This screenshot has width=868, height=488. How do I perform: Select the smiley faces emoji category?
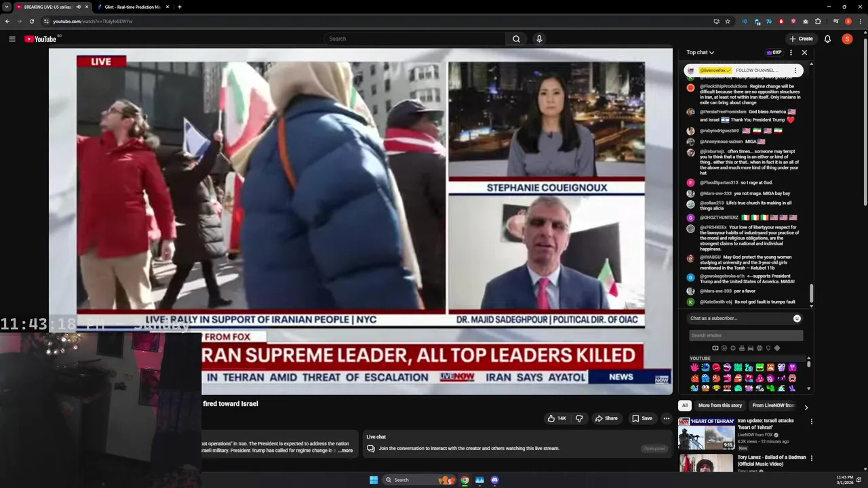click(x=724, y=348)
